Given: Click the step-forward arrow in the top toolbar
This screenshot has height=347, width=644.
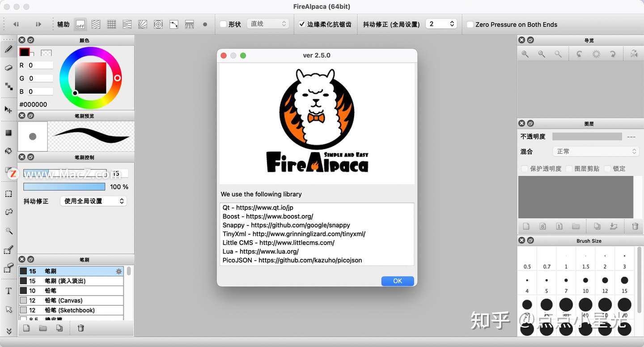Looking at the screenshot, I should (38, 24).
